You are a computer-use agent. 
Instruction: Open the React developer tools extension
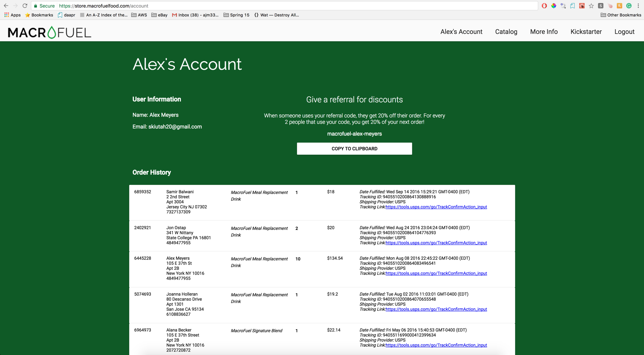pos(582,6)
